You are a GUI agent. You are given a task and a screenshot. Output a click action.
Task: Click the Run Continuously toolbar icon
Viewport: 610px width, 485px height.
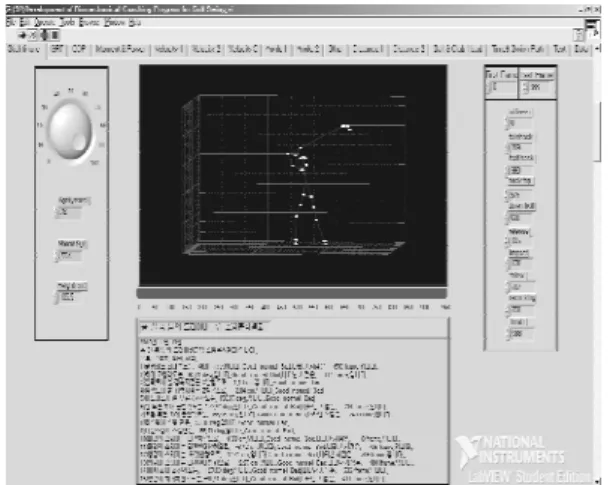pyautogui.click(x=33, y=35)
